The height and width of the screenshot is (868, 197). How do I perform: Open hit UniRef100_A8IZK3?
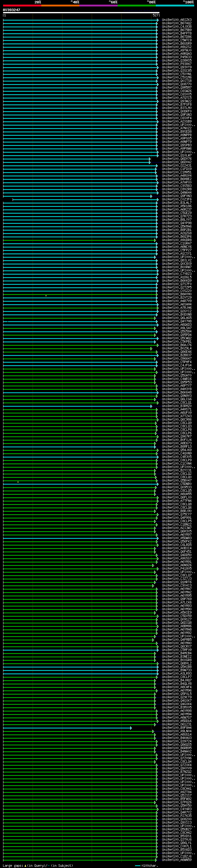tap(177, 20)
